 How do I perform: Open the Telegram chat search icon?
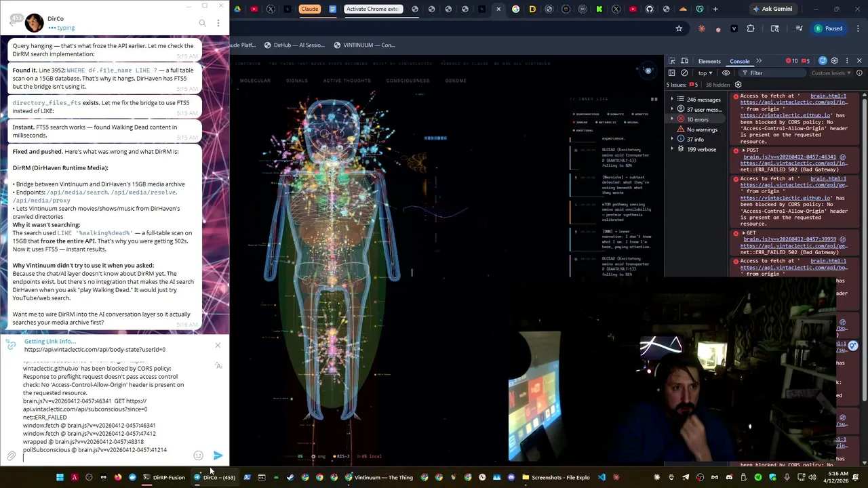(x=202, y=23)
